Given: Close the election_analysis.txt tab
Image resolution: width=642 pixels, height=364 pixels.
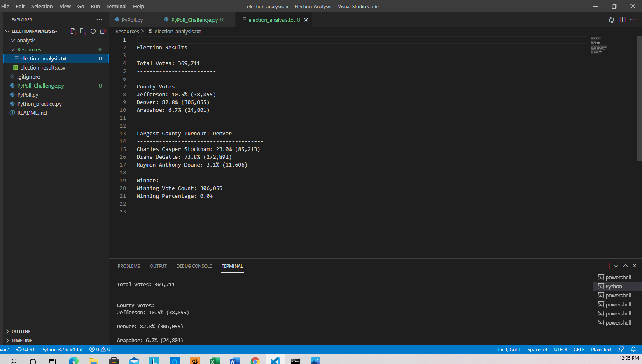Looking at the screenshot, I should [306, 20].
